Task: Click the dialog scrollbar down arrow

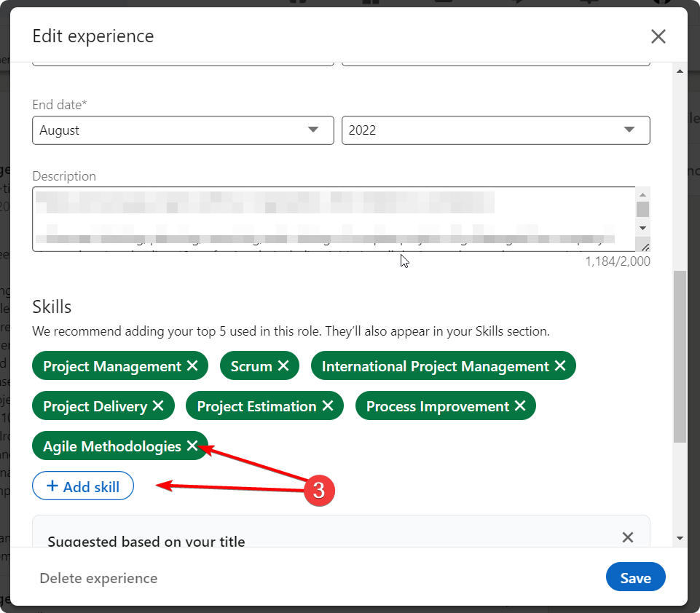Action: point(680,538)
